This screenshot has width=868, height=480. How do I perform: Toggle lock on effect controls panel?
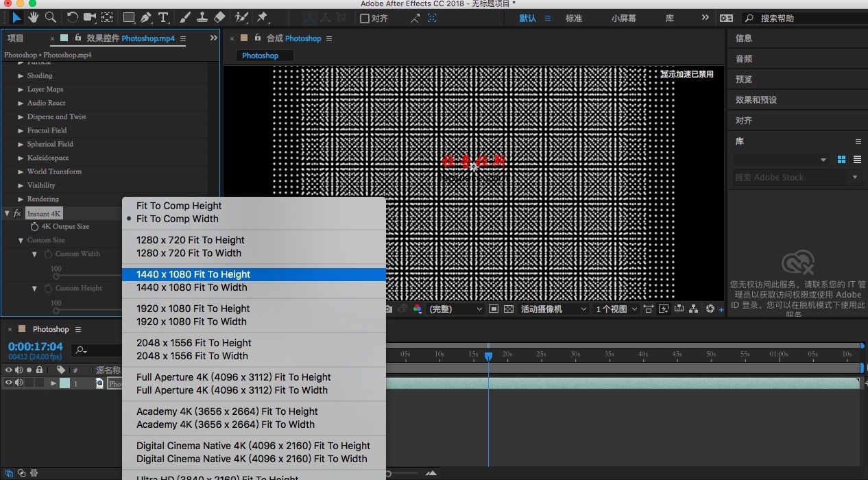tap(78, 38)
